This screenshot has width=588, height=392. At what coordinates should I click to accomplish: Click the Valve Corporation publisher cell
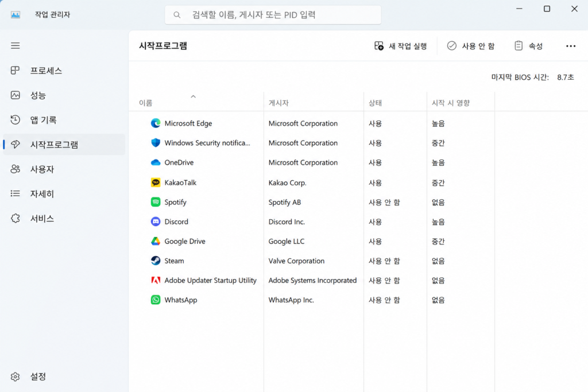[x=296, y=261]
